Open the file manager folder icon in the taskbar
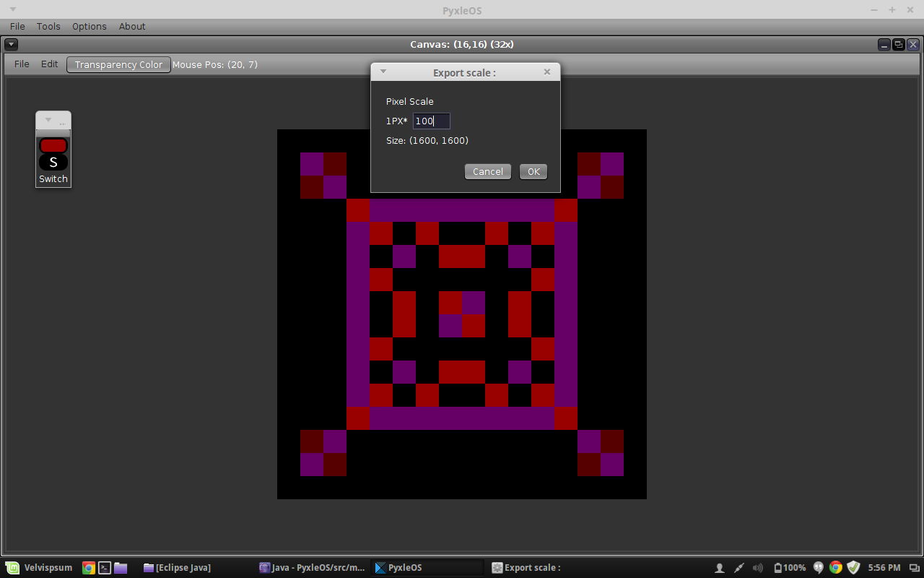This screenshot has height=578, width=924. pos(121,568)
